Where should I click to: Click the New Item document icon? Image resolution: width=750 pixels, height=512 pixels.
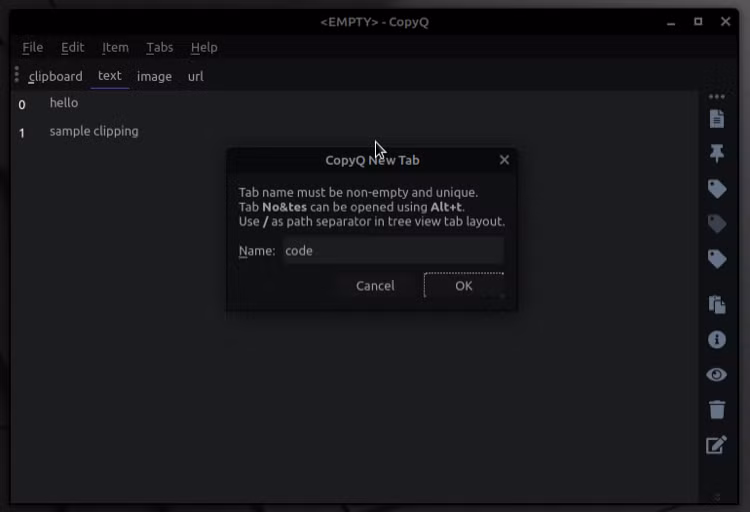click(x=717, y=119)
